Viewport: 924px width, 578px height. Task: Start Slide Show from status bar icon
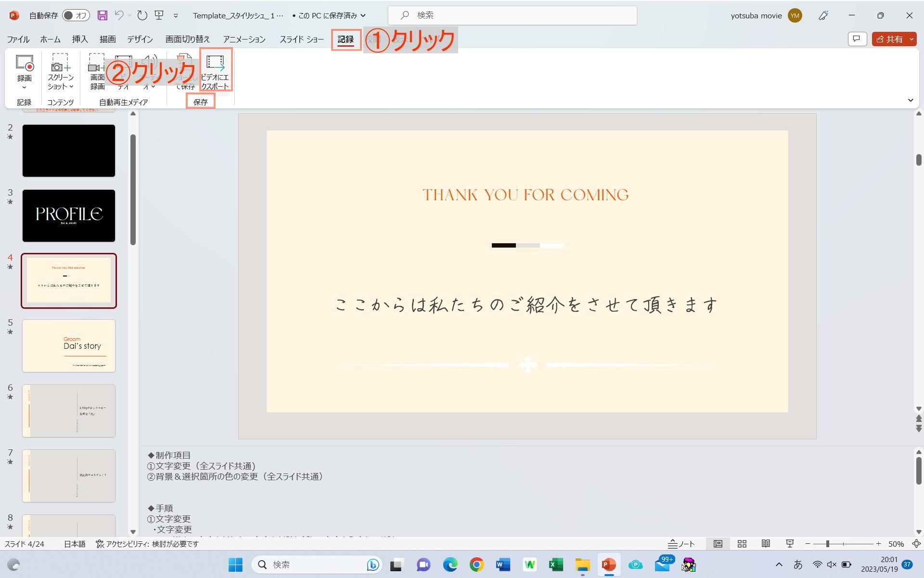point(790,544)
